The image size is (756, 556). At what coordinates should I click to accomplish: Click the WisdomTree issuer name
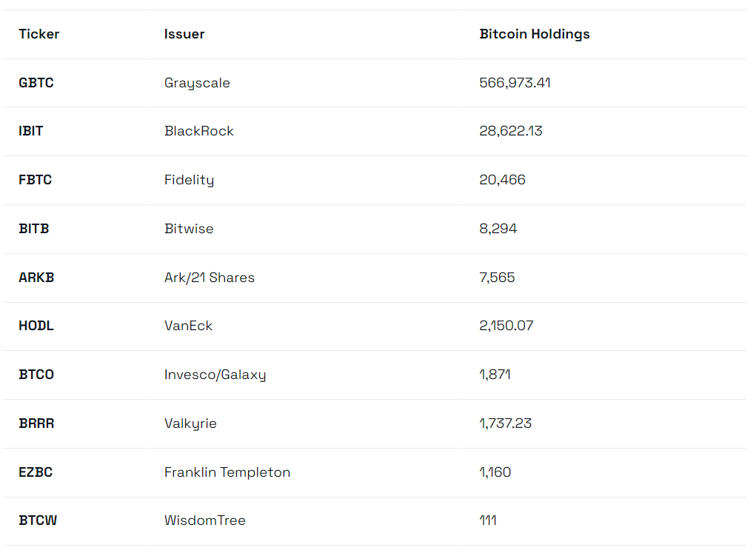tap(205, 520)
